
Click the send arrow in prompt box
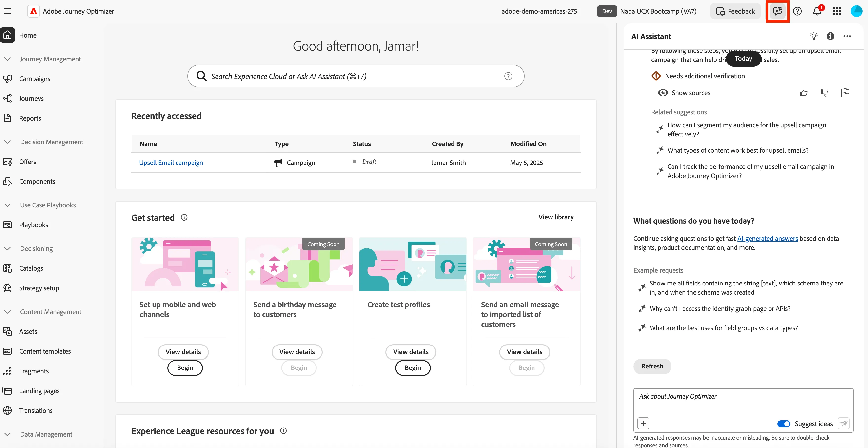tap(844, 423)
